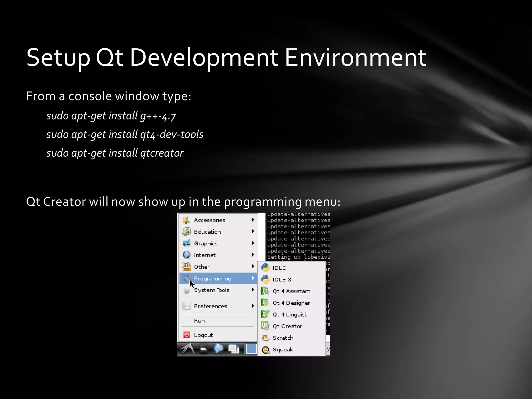This screenshot has width=532, height=399.
Task: Expand the Graphics submenu arrow
Action: (x=253, y=243)
